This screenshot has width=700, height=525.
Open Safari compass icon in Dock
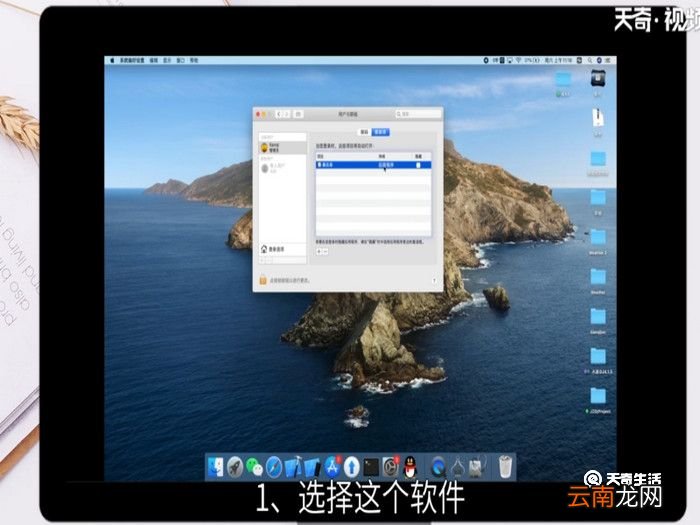pyautogui.click(x=274, y=467)
